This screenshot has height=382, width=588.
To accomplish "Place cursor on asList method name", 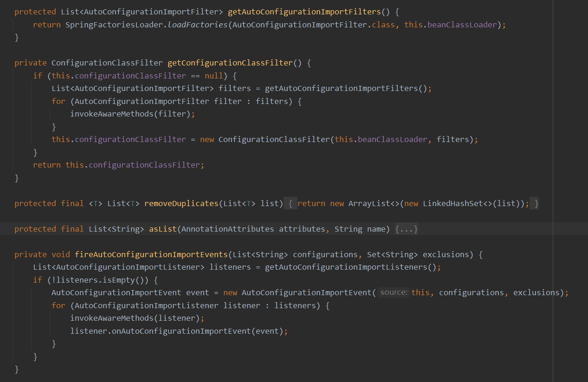I will pos(162,229).
